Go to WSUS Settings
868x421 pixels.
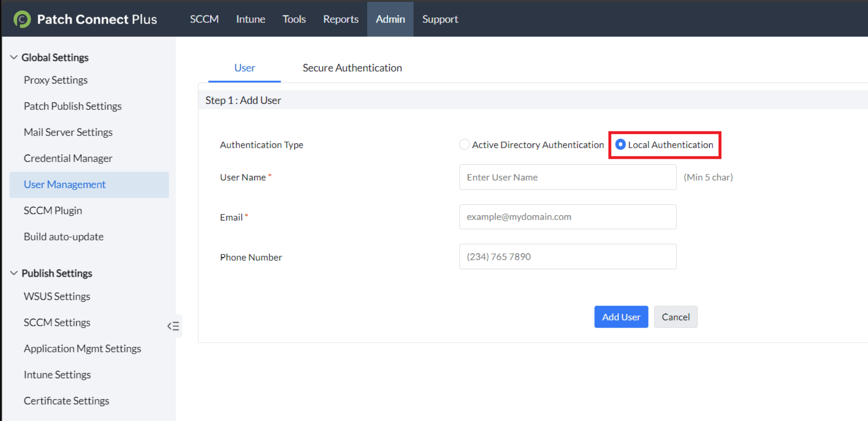57,296
